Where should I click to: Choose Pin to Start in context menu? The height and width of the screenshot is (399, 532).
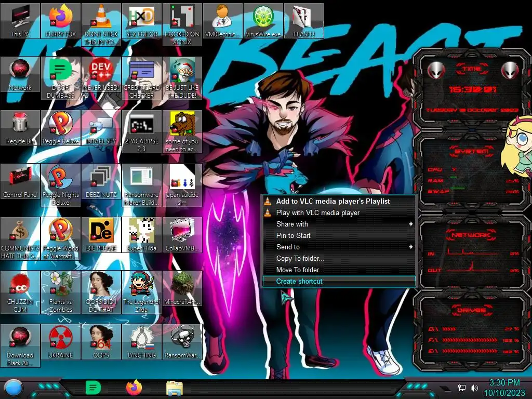click(339, 235)
